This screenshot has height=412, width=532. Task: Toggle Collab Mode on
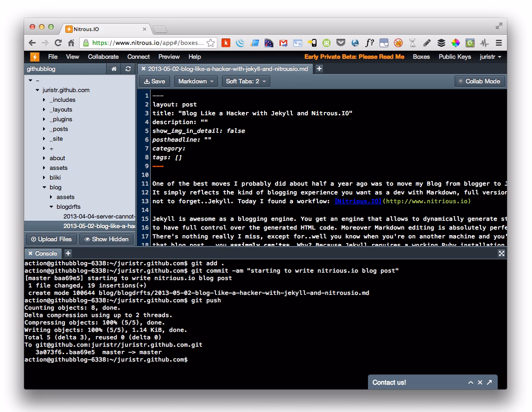479,81
